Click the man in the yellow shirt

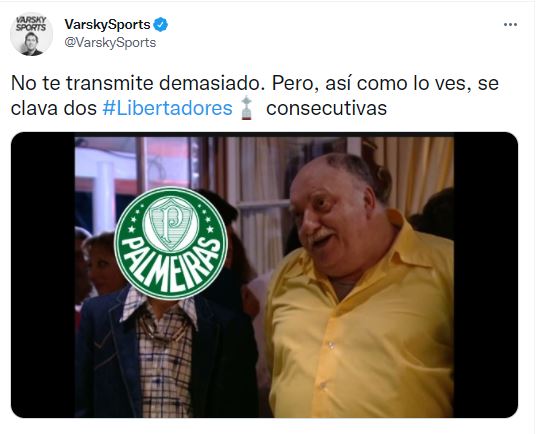point(359,287)
